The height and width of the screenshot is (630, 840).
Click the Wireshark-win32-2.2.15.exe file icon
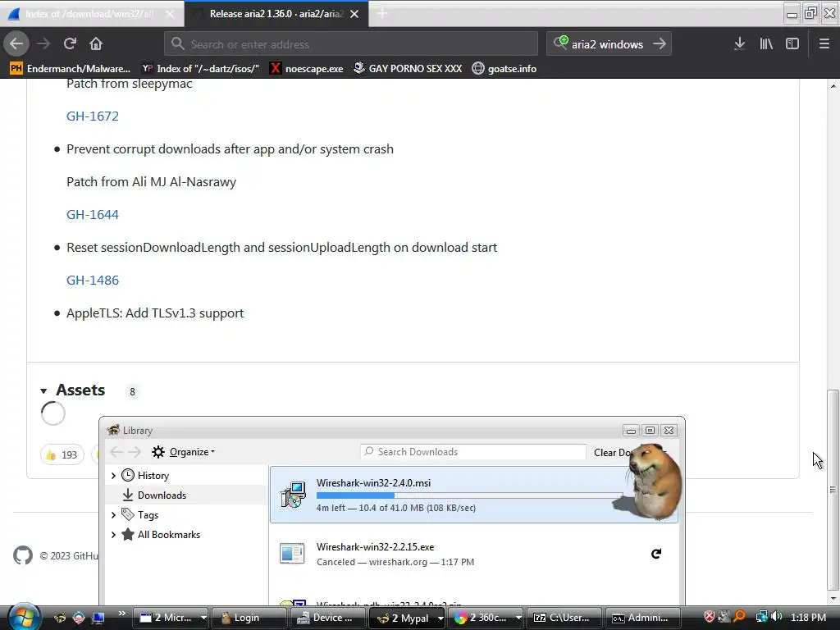(292, 554)
